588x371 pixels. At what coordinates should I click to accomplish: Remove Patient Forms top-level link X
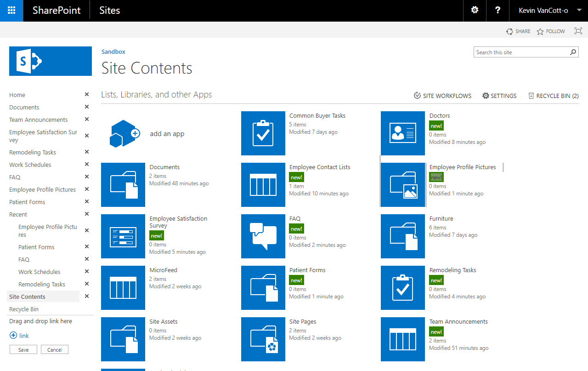pos(87,201)
